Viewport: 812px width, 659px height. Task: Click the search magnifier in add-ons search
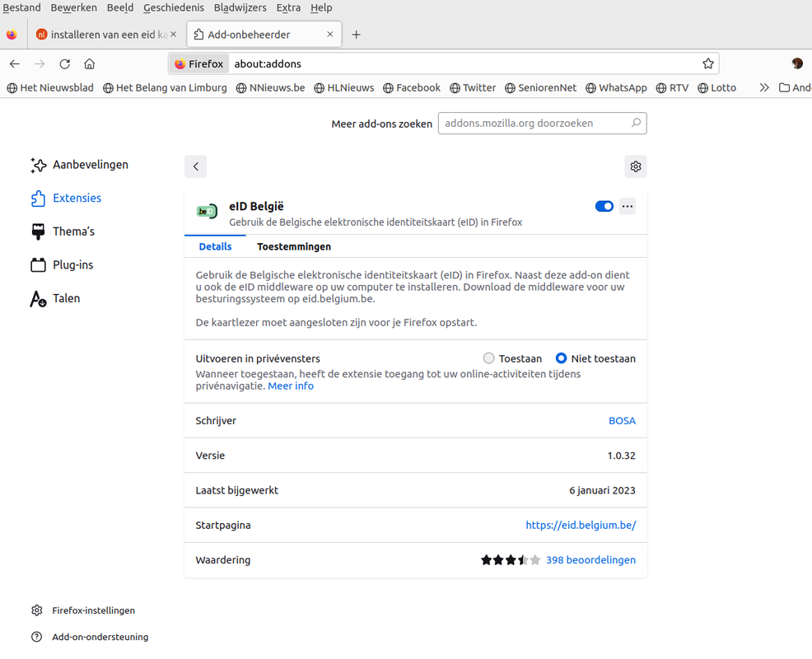[x=636, y=123]
